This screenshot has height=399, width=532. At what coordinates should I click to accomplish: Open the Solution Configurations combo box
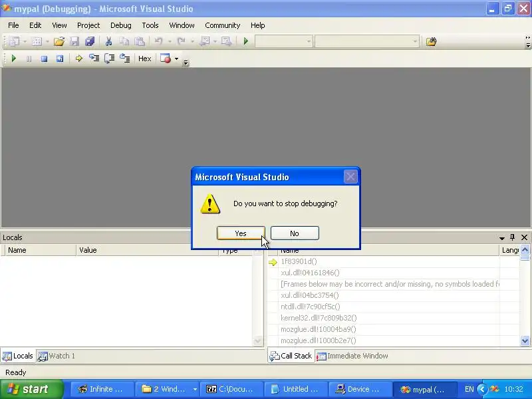pyautogui.click(x=284, y=41)
